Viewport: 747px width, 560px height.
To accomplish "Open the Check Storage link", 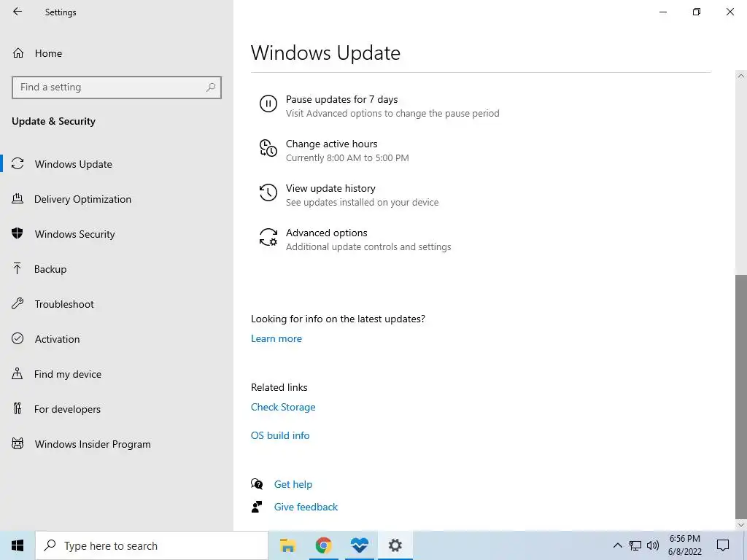I will tap(283, 407).
